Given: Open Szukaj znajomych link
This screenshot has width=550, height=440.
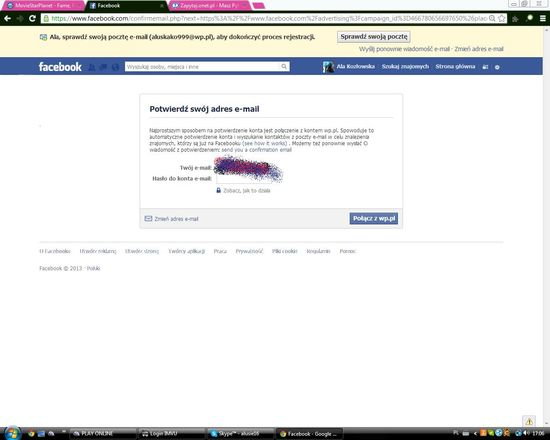Looking at the screenshot, I should pyautogui.click(x=405, y=66).
